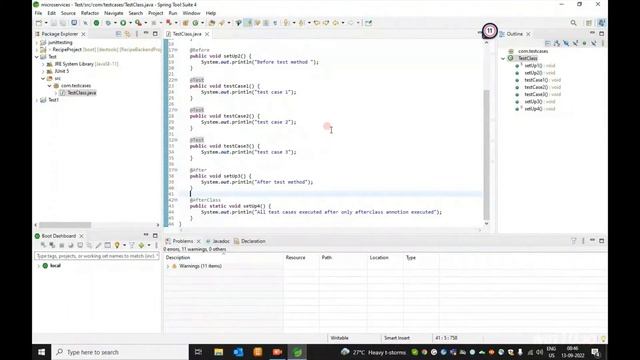The height and width of the screenshot is (360, 640).
Task: Click the Boot Dashboard tag filter field
Action: (x=97, y=256)
